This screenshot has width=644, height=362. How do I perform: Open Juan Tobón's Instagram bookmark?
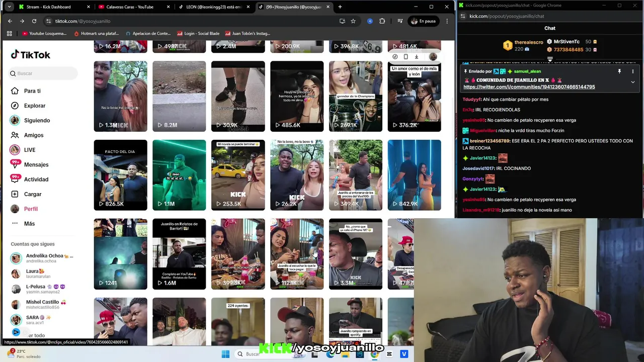[x=248, y=34]
